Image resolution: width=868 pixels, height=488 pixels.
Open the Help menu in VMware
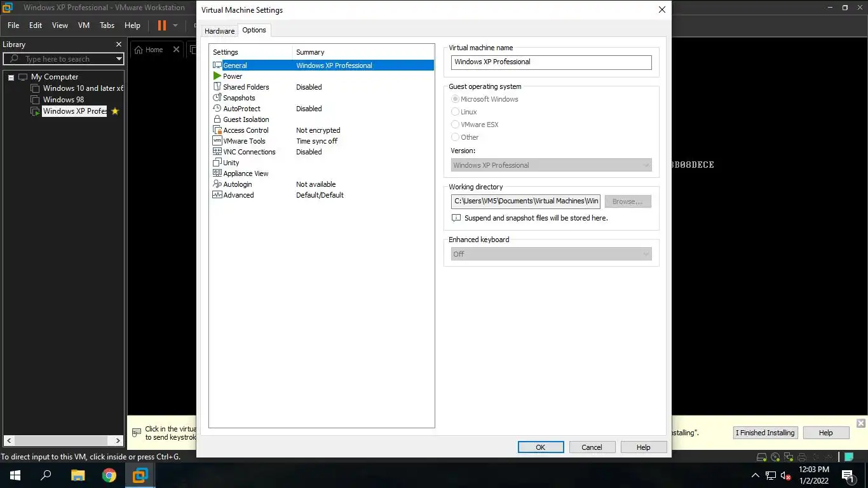click(132, 25)
